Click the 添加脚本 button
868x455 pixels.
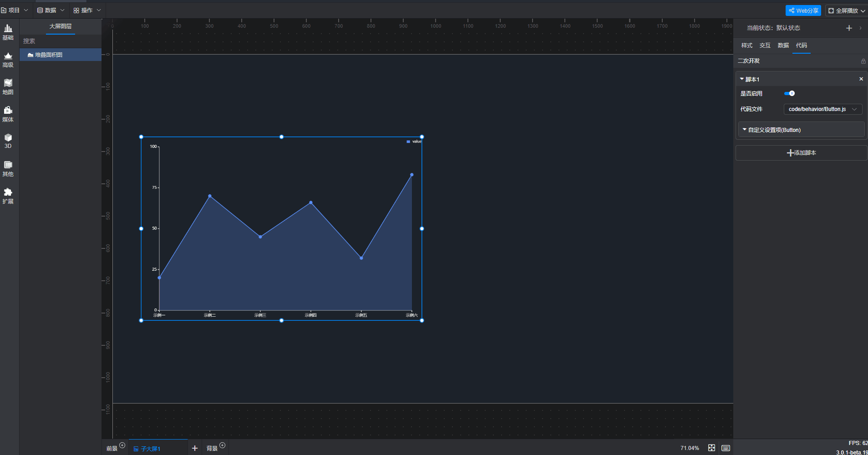(801, 153)
